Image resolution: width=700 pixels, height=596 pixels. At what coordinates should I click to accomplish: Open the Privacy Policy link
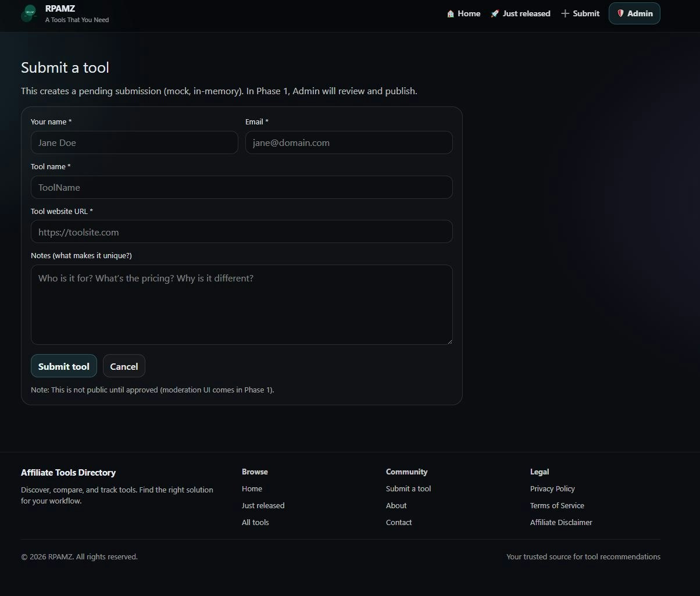click(x=552, y=489)
